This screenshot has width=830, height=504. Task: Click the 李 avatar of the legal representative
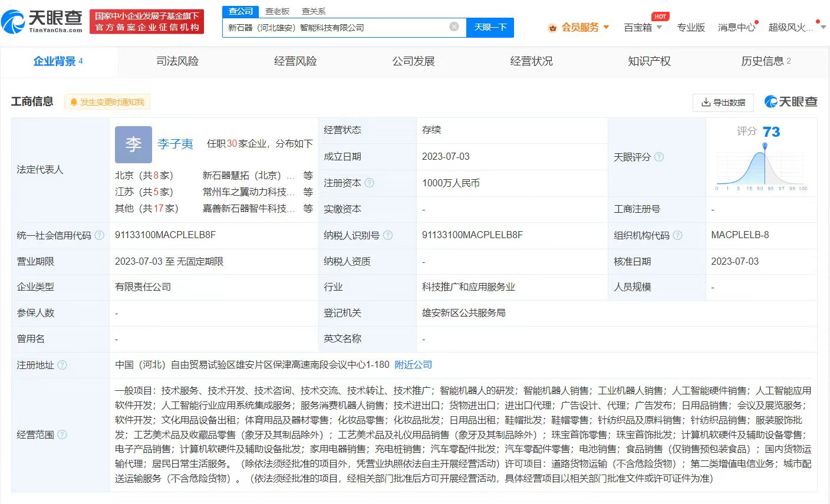133,144
